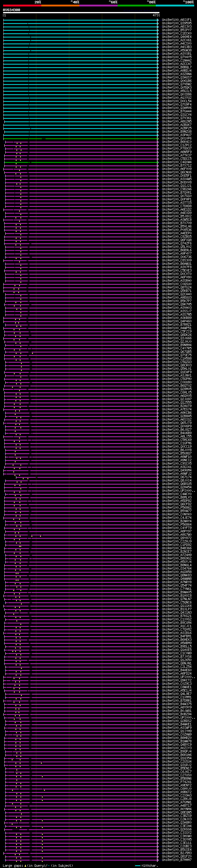Select the UniRef100_A3V7F8 label
This screenshot has width=197, height=868.
click(176, 267)
